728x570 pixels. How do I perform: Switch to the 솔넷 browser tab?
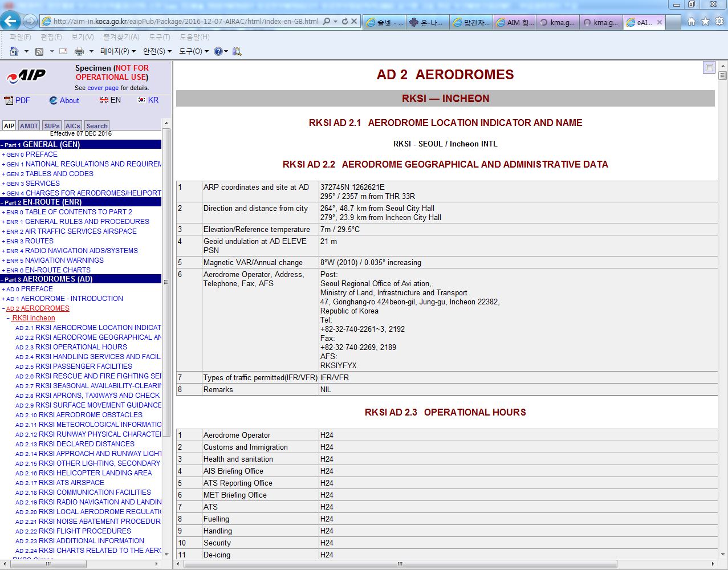(384, 22)
